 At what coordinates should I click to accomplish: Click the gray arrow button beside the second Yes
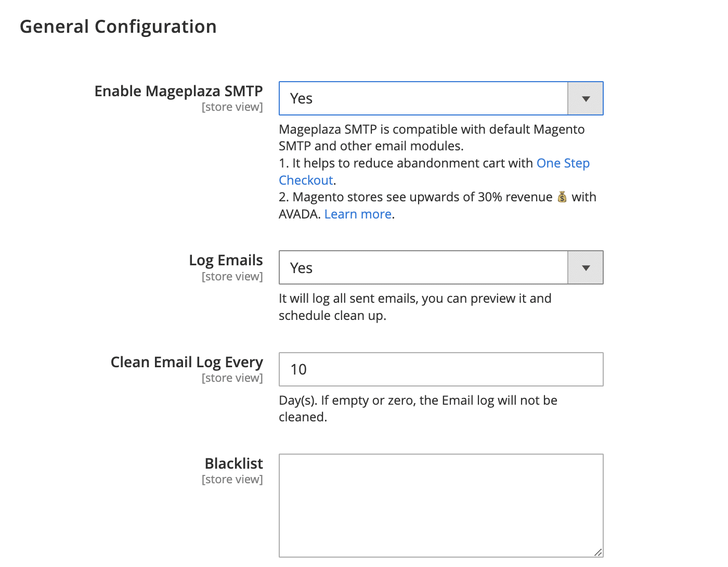585,267
